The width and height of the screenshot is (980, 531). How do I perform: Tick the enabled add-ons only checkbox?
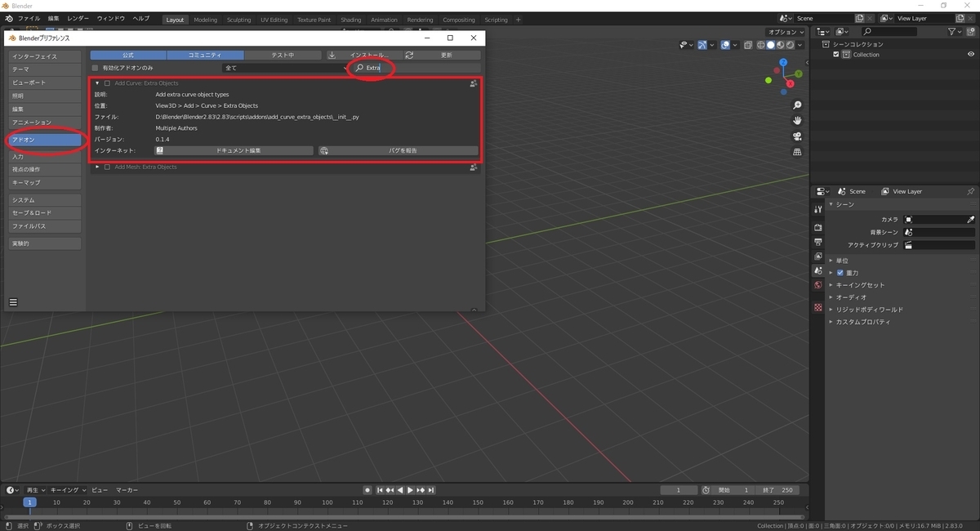tap(95, 68)
